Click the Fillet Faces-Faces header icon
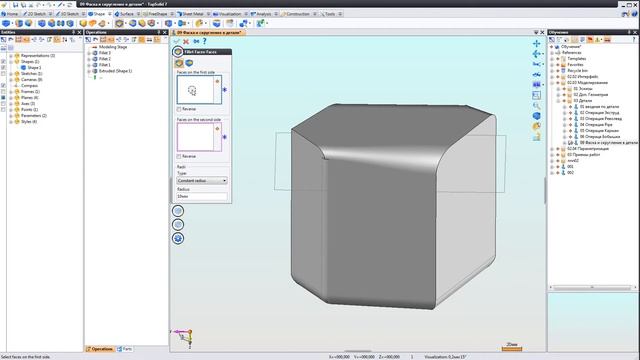 178,52
